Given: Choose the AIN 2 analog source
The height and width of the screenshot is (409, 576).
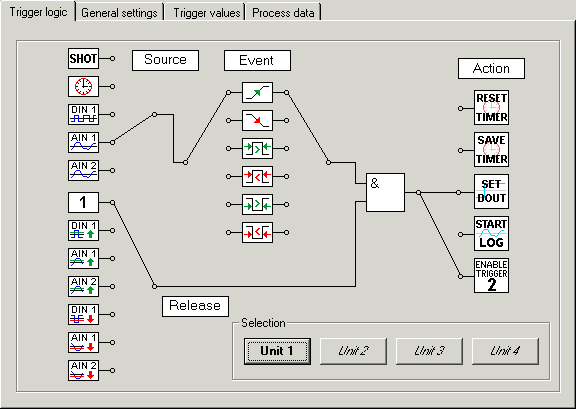Looking at the screenshot, I should [x=83, y=170].
